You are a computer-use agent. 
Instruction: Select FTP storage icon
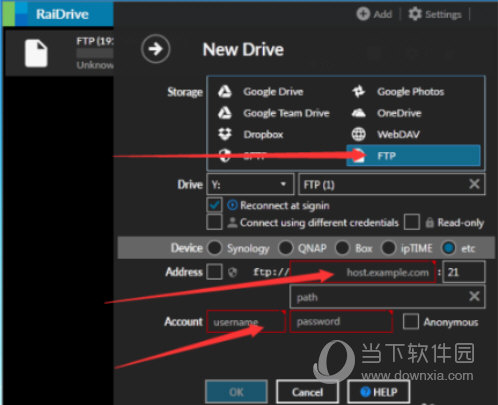point(359,156)
